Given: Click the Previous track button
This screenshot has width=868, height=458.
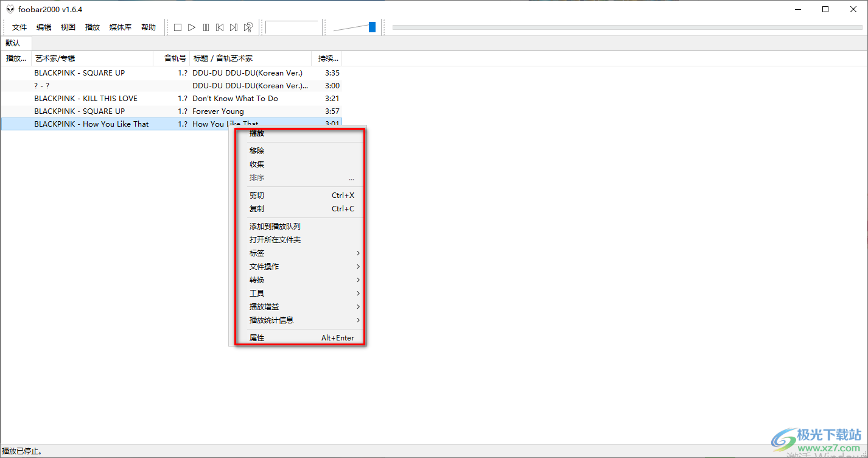Looking at the screenshot, I should tap(220, 27).
